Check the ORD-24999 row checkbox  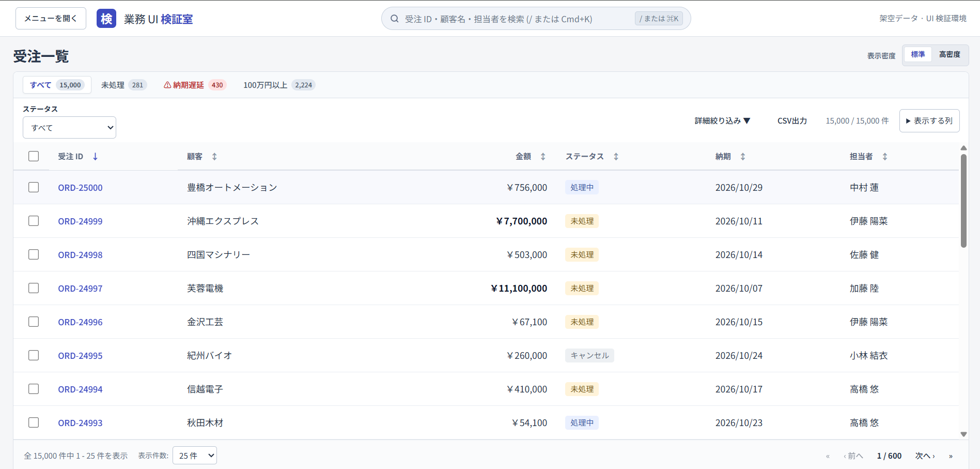(x=34, y=221)
